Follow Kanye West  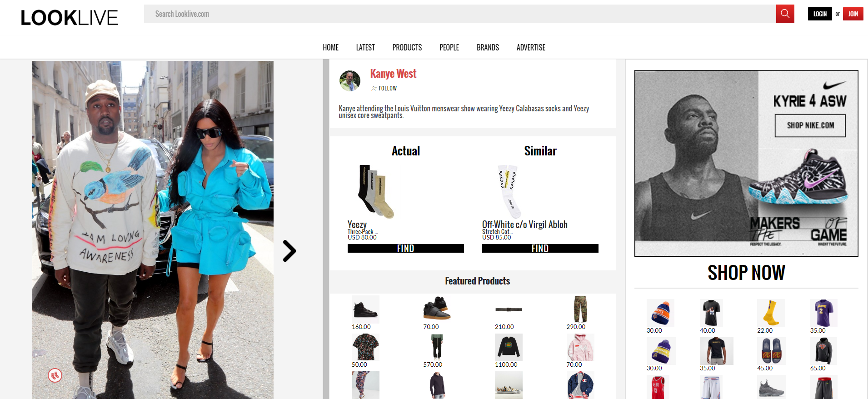point(384,89)
